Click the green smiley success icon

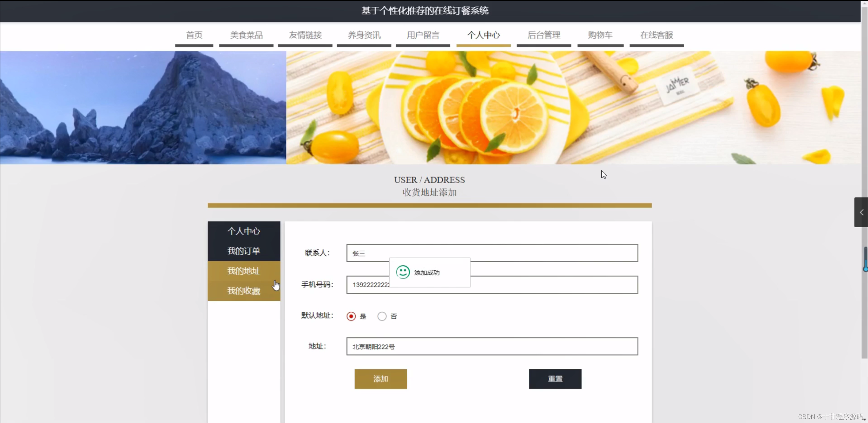pos(403,272)
